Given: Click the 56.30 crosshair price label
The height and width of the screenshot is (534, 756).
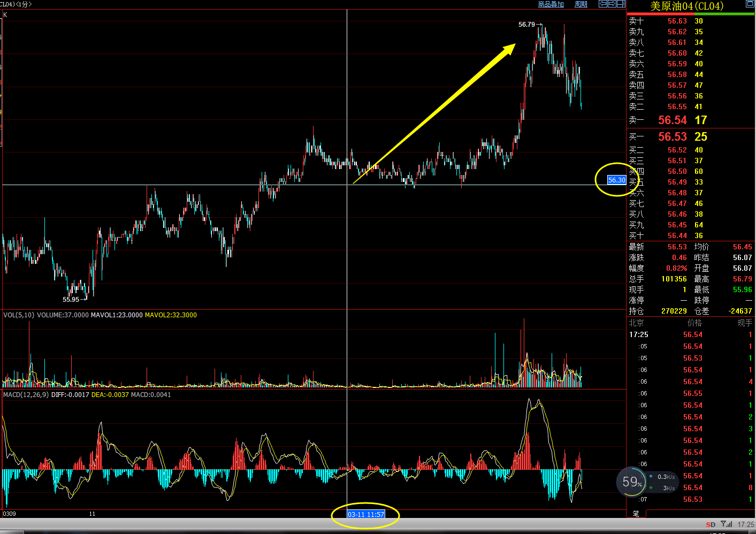Looking at the screenshot, I should [616, 180].
